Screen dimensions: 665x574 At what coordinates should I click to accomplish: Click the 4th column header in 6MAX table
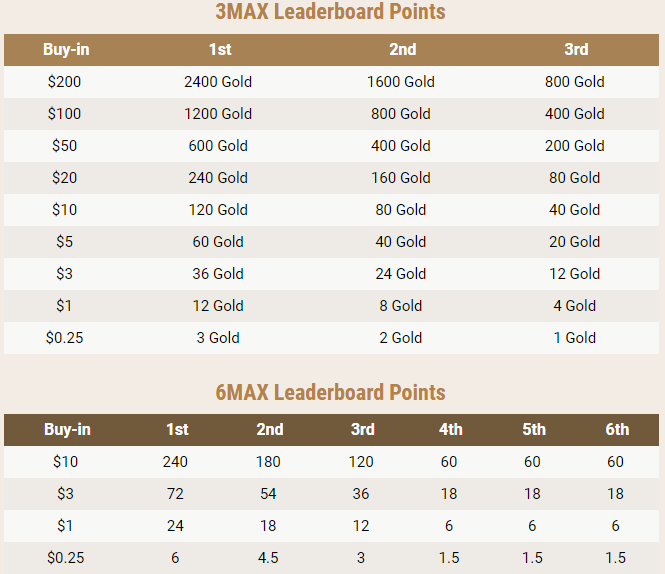coord(451,429)
